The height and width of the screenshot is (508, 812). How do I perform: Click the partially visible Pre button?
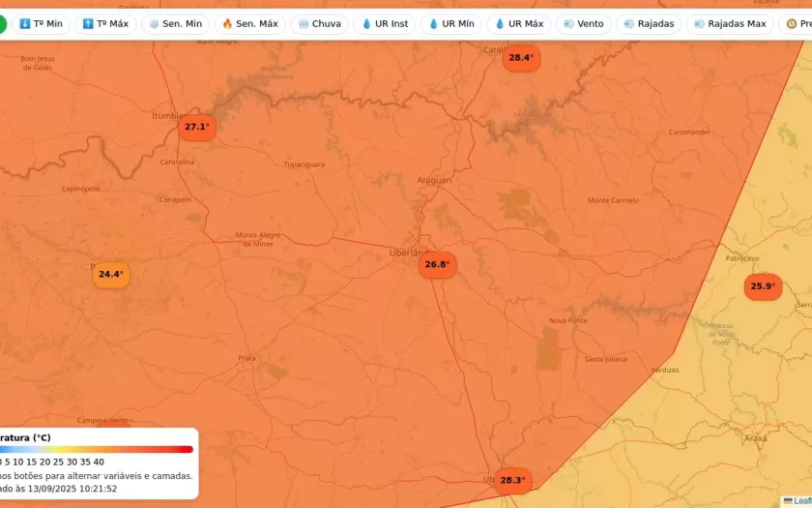click(797, 23)
